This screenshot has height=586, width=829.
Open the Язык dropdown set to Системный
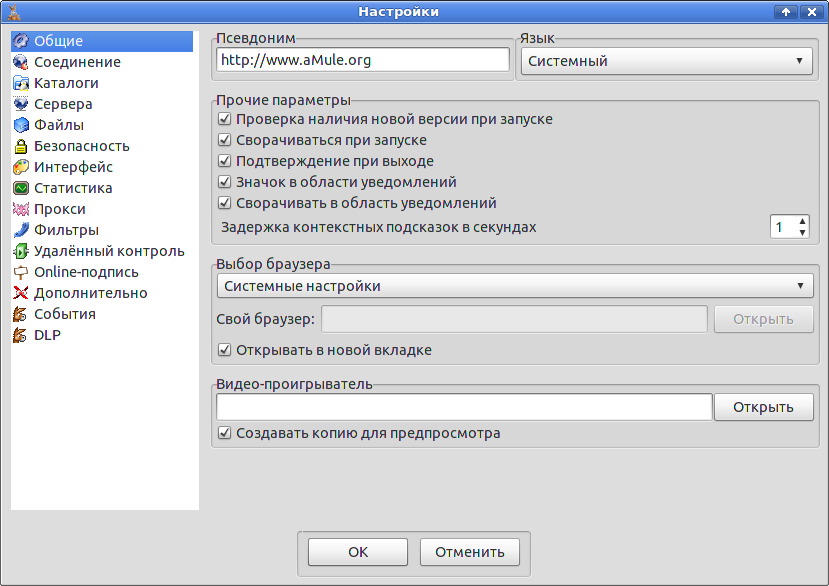pos(666,61)
